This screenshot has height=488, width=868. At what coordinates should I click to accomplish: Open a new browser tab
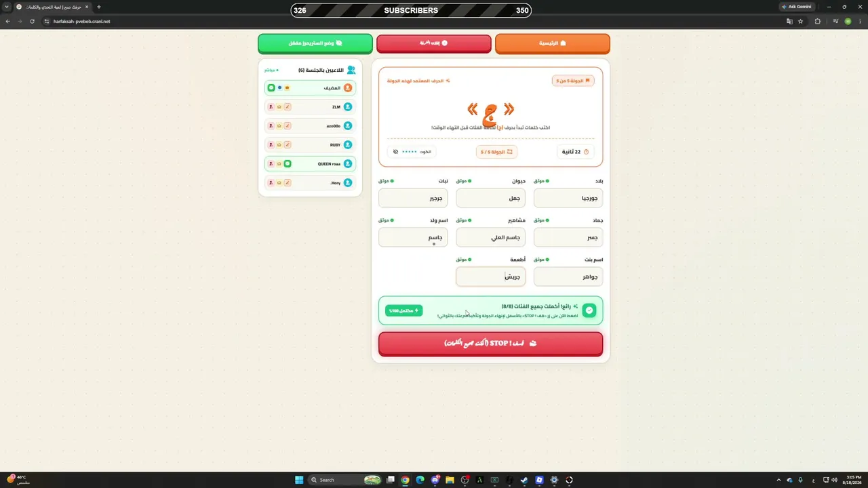tap(99, 7)
